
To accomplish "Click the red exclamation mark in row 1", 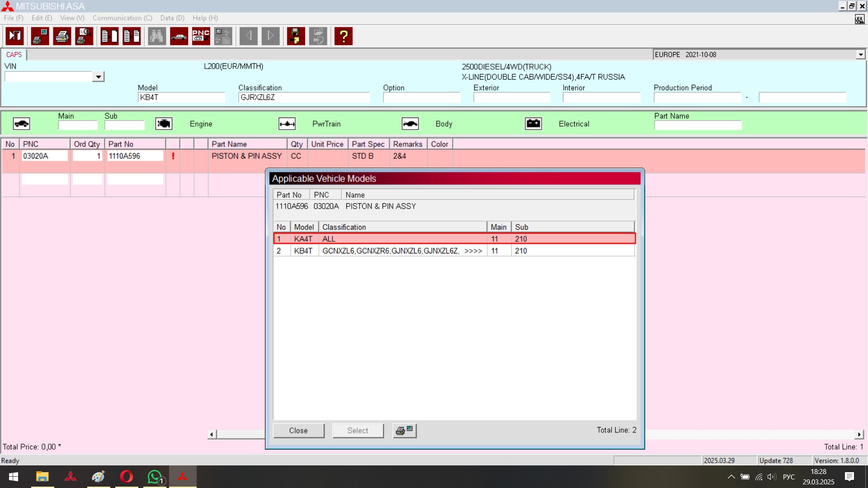I will click(173, 156).
